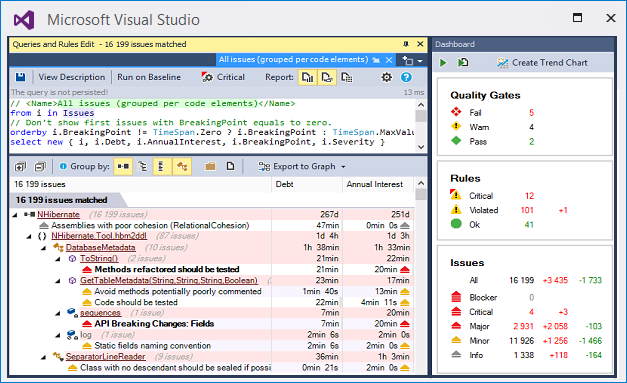Open query options gear icon

pos(386,77)
